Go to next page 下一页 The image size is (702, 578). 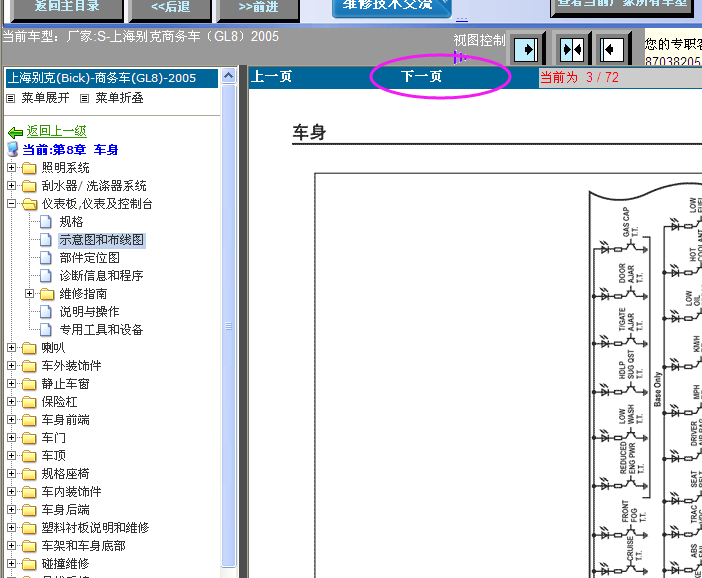point(421,77)
